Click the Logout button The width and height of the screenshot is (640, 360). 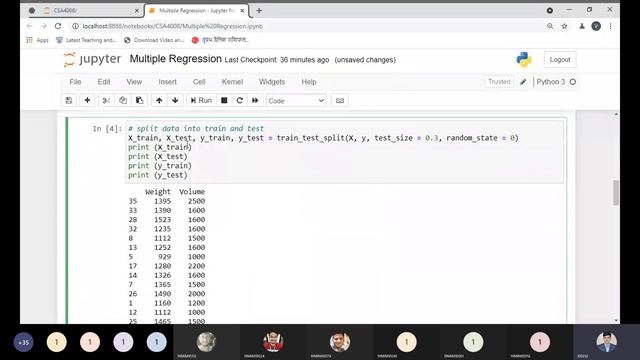[x=560, y=60]
